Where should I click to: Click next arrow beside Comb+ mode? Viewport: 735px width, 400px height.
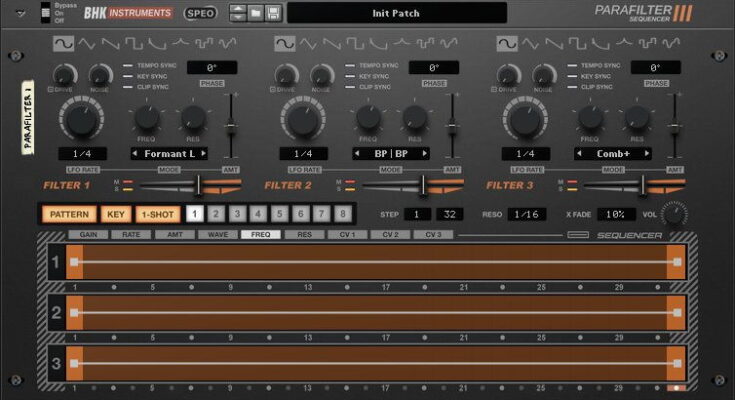647,154
